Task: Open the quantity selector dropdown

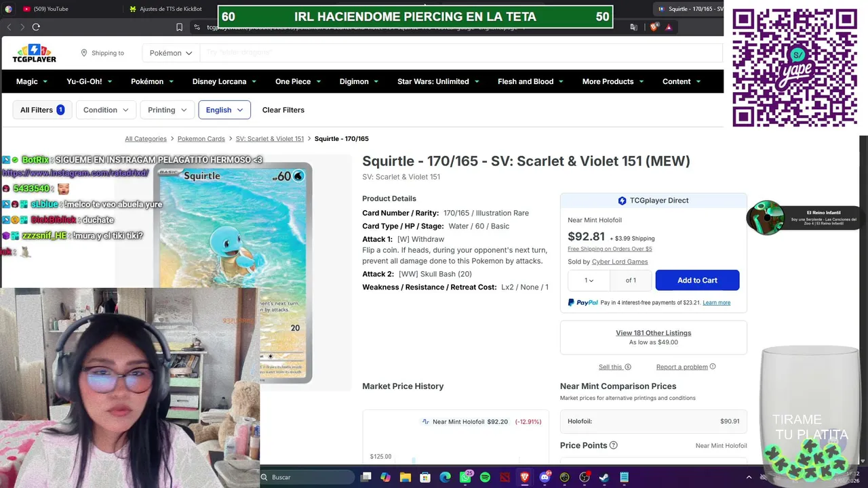Action: [589, 280]
